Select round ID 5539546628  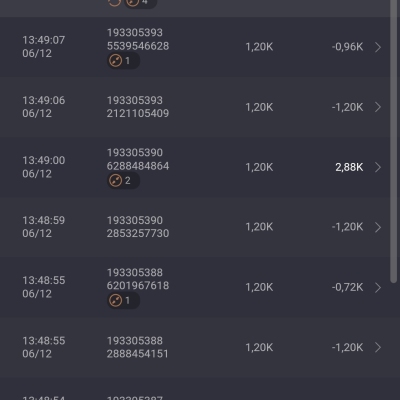click(x=138, y=46)
